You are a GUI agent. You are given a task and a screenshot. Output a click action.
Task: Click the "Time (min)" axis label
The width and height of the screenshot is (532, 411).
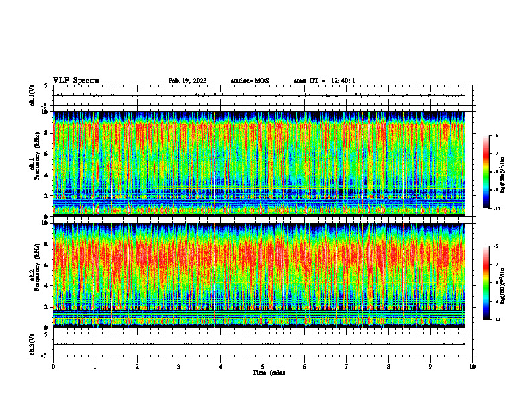pyautogui.click(x=269, y=373)
